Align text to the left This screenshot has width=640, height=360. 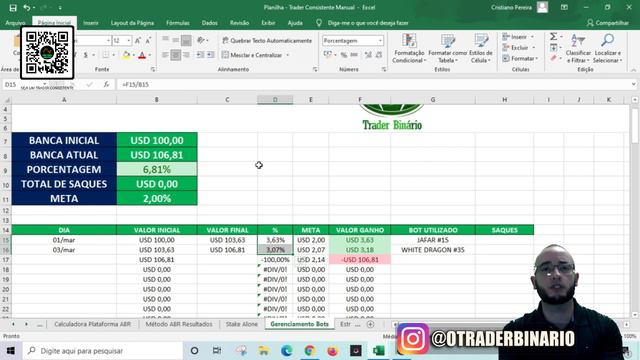(165, 55)
